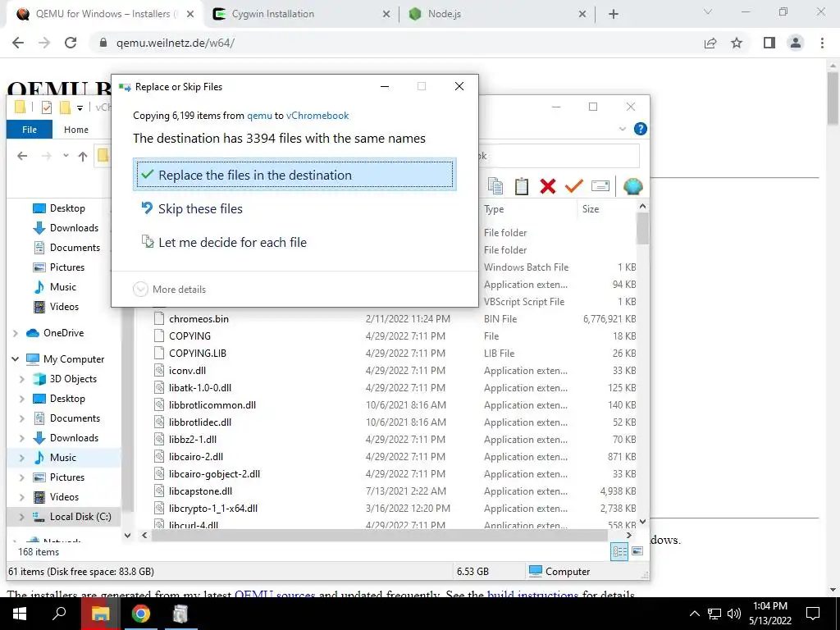
Task: Click the Chrome page vertical scrollbar
Action: tap(833, 98)
